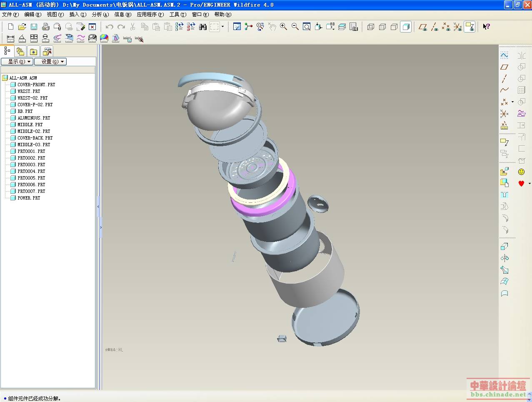Select COVER-FRONT.PRT in model tree
The height and width of the screenshot is (402, 532).
pyautogui.click(x=36, y=85)
